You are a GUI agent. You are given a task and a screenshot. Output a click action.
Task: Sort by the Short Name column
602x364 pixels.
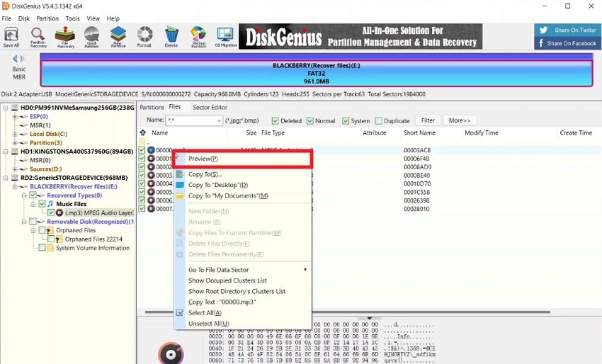pos(431,133)
